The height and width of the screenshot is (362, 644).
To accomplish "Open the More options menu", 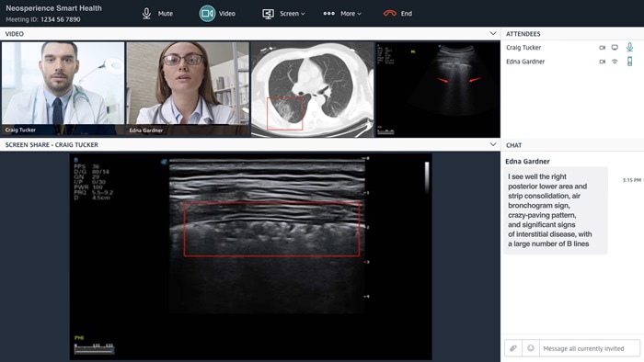I will 342,14.
